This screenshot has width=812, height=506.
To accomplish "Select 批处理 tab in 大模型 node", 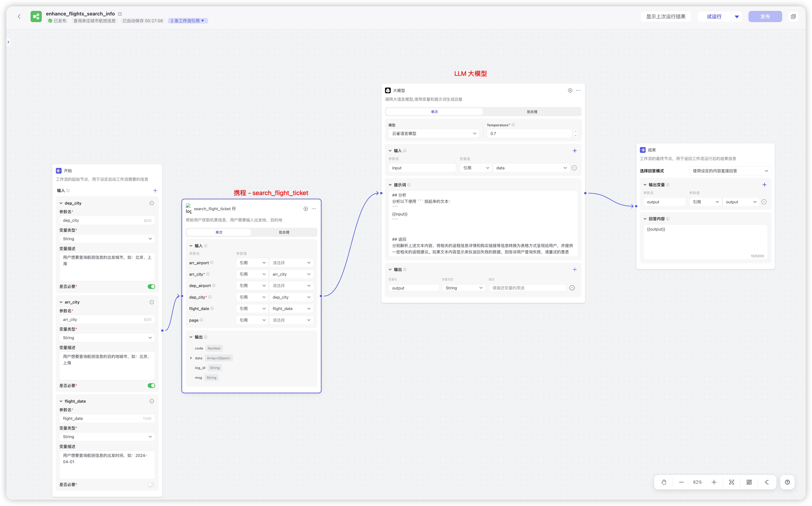I will [x=532, y=112].
